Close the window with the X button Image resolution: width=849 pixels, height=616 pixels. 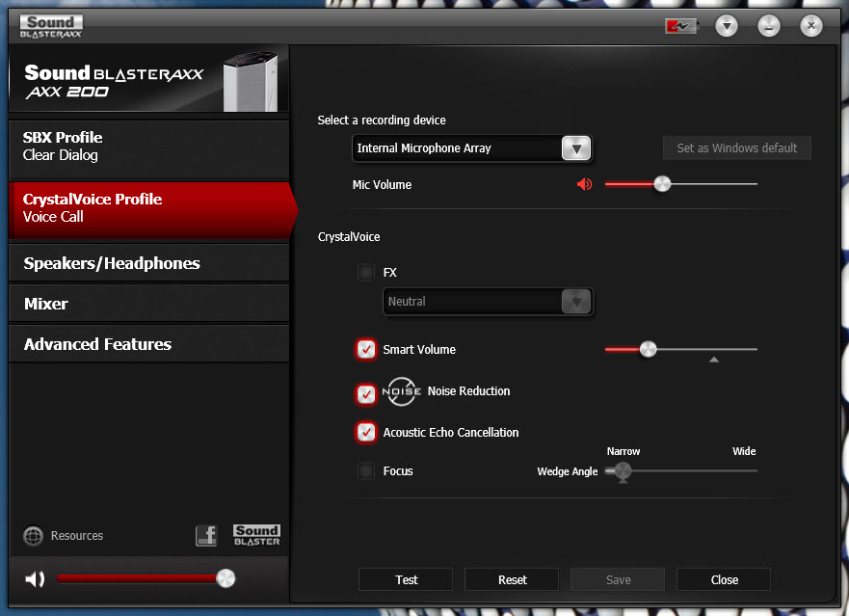(811, 25)
